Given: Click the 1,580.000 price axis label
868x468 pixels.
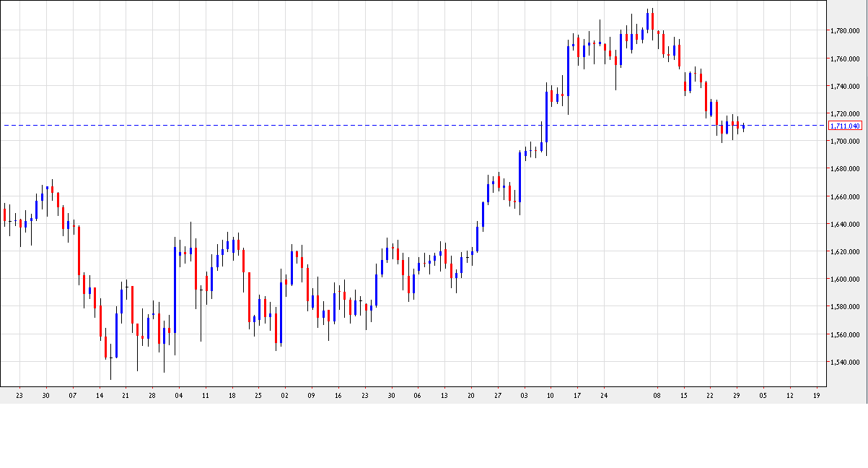Looking at the screenshot, I should [x=845, y=307].
